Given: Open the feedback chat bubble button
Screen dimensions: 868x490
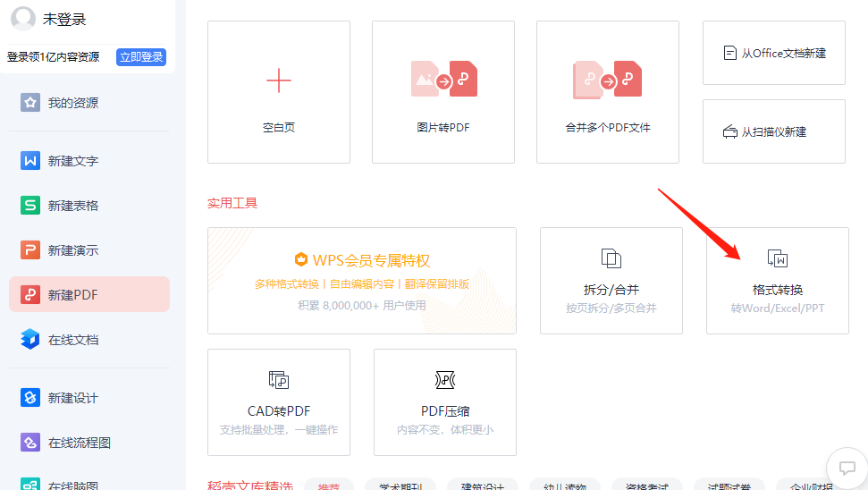Looking at the screenshot, I should [847, 468].
